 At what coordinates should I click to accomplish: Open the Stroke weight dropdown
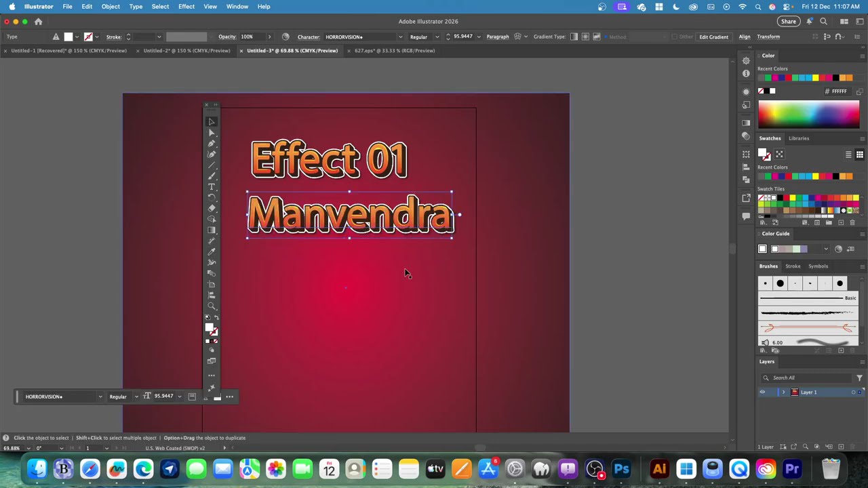coord(159,37)
